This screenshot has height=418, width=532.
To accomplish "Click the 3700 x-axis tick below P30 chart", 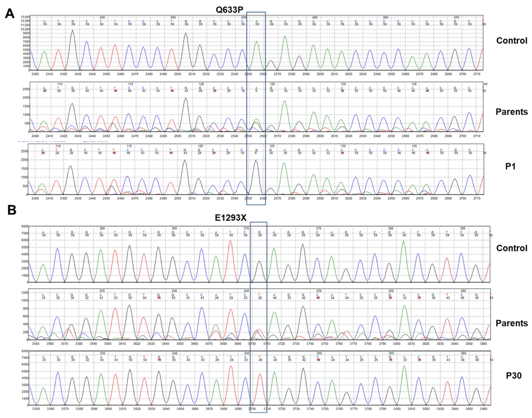I will (x=252, y=409).
